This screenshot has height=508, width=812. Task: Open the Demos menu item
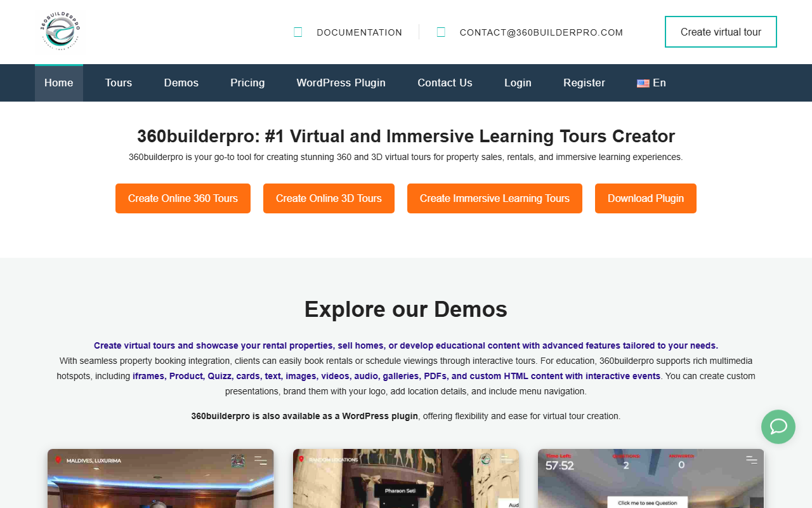(181, 83)
